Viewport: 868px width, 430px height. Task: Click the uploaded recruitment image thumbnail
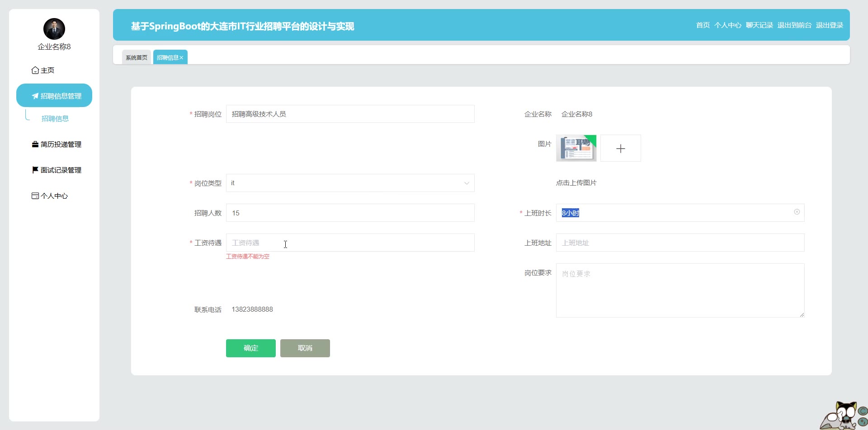click(576, 148)
